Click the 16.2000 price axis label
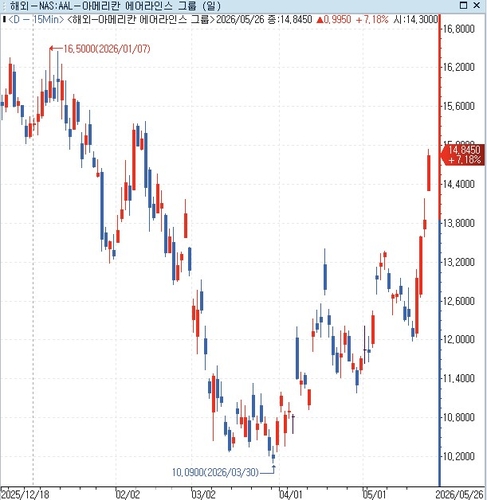Screen dimensions: 487x500 (458, 67)
